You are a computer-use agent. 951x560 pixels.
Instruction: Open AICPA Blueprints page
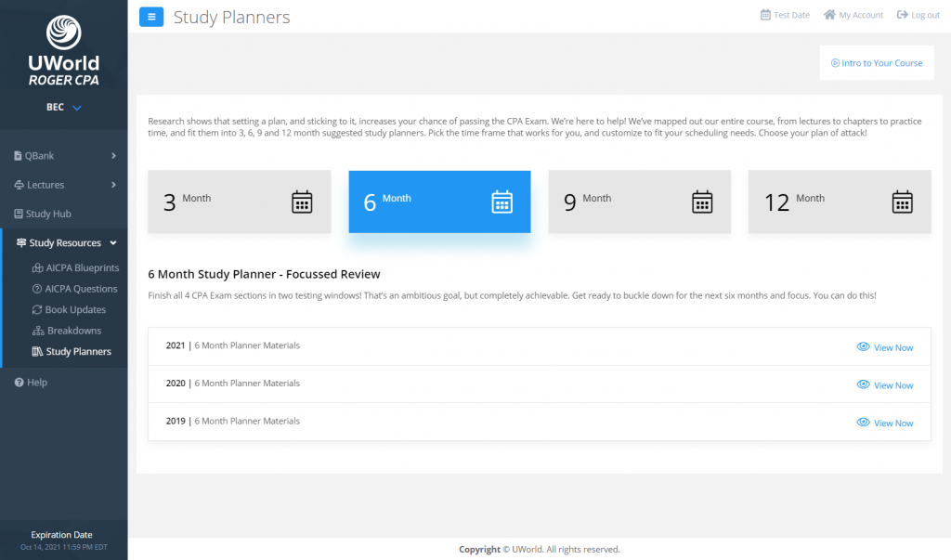[x=82, y=267]
